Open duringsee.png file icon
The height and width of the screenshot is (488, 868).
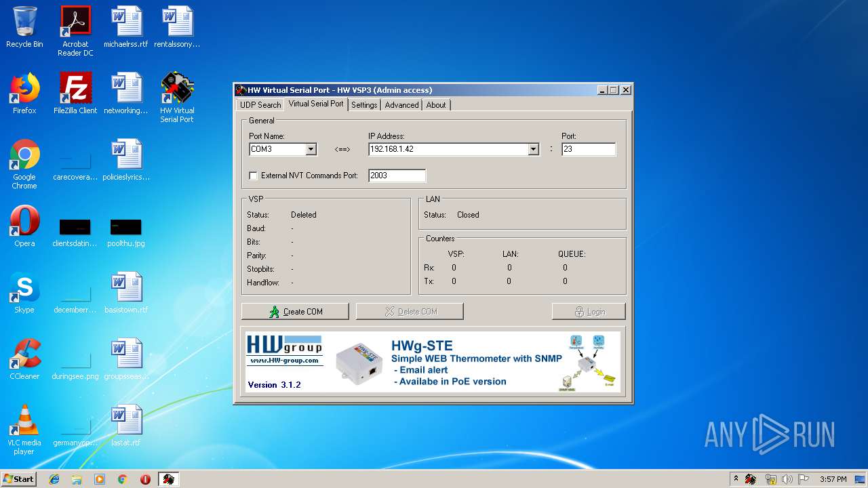(x=75, y=366)
